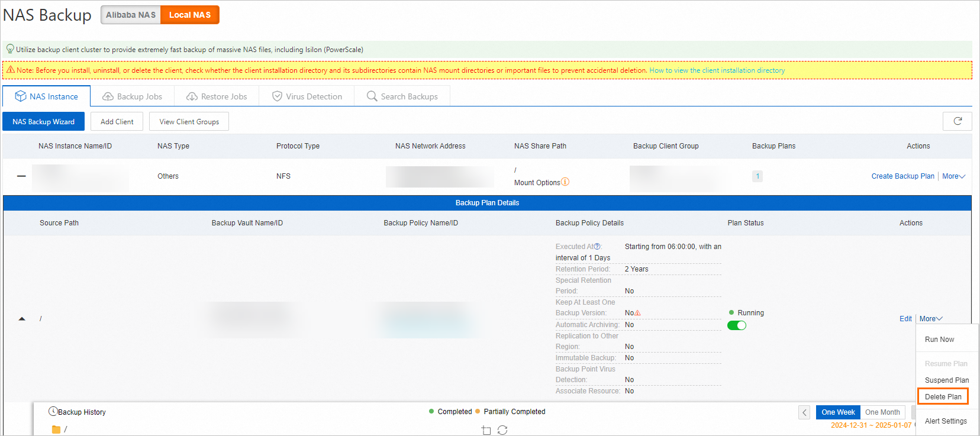
Task: Click the "Completed" legend entry
Action: tap(455, 412)
